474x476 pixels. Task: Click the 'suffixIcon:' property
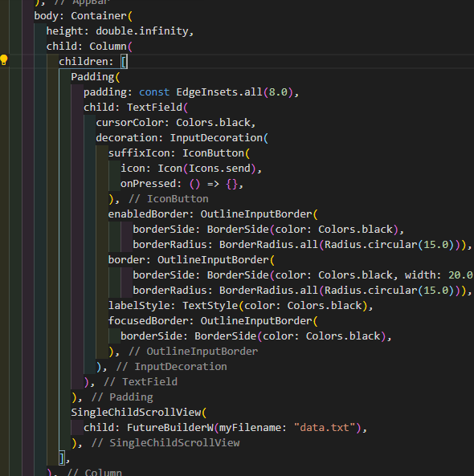142,153
